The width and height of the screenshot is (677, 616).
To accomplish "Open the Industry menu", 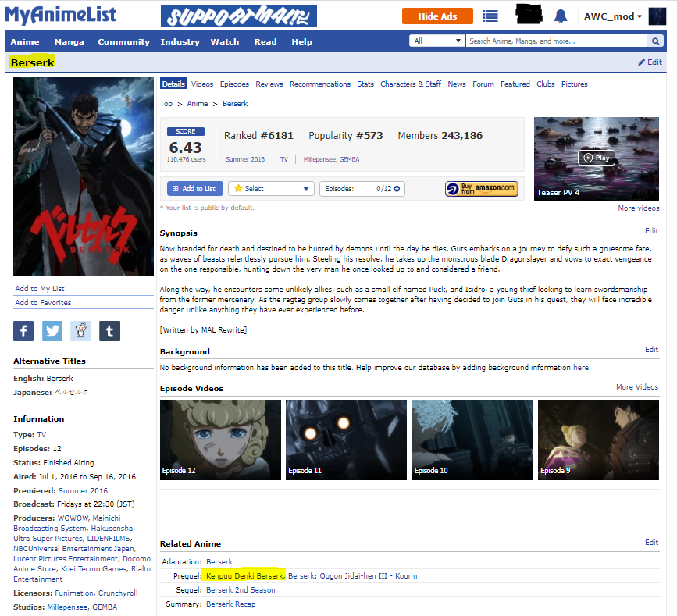I will point(180,42).
